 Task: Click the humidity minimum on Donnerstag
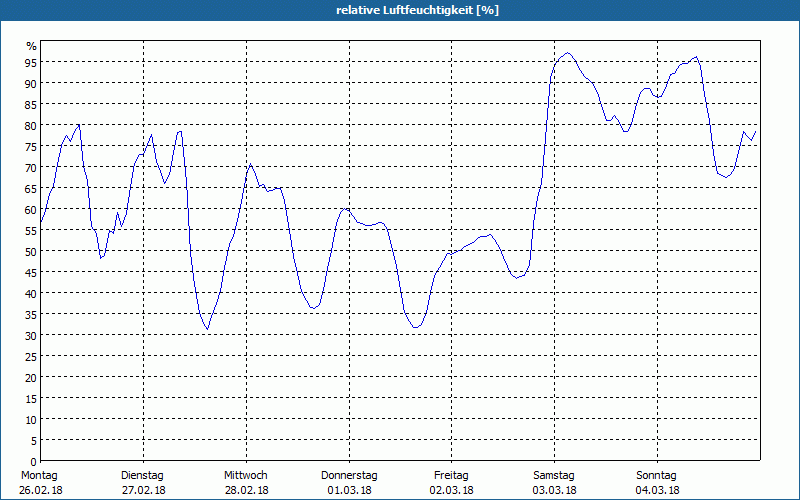[416, 327]
